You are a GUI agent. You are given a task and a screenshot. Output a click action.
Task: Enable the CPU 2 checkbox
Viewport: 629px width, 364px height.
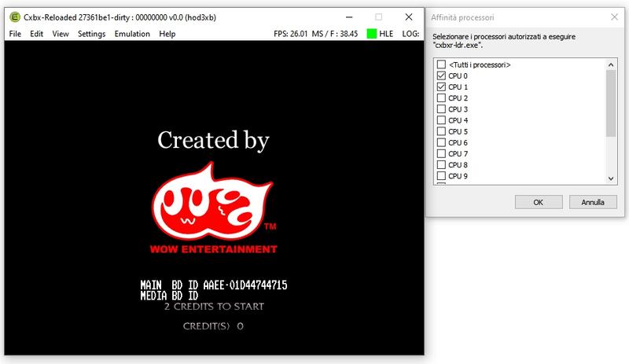441,98
